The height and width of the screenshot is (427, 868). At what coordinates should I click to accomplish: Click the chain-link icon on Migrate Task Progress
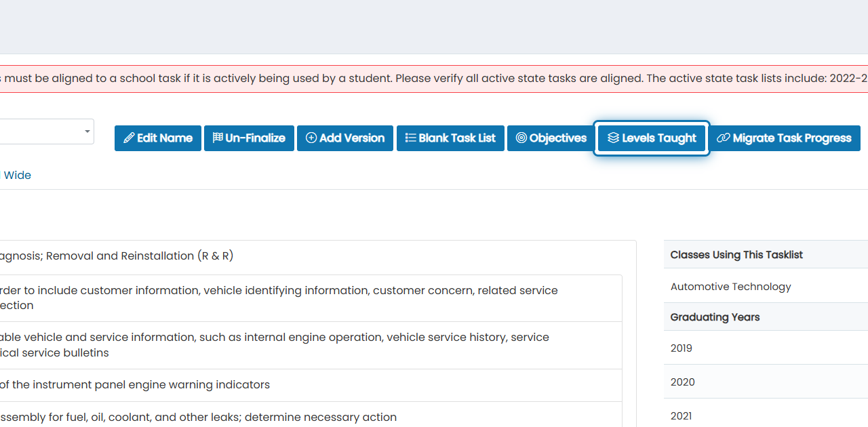pos(724,138)
